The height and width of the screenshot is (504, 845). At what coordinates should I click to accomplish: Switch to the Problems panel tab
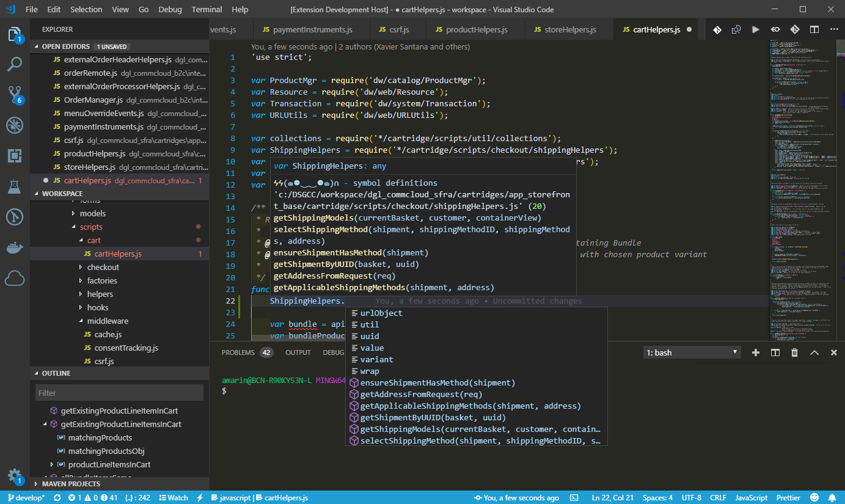coord(246,352)
